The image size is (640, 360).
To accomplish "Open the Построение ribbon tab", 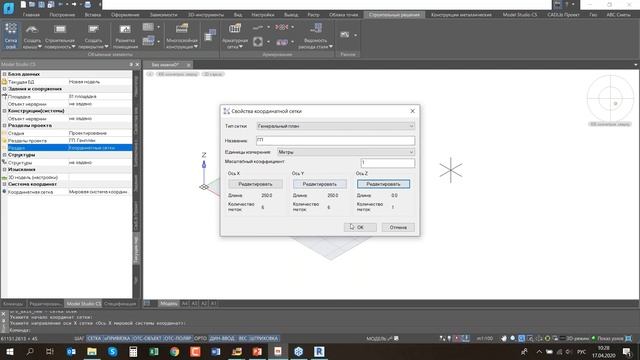I will [62, 15].
